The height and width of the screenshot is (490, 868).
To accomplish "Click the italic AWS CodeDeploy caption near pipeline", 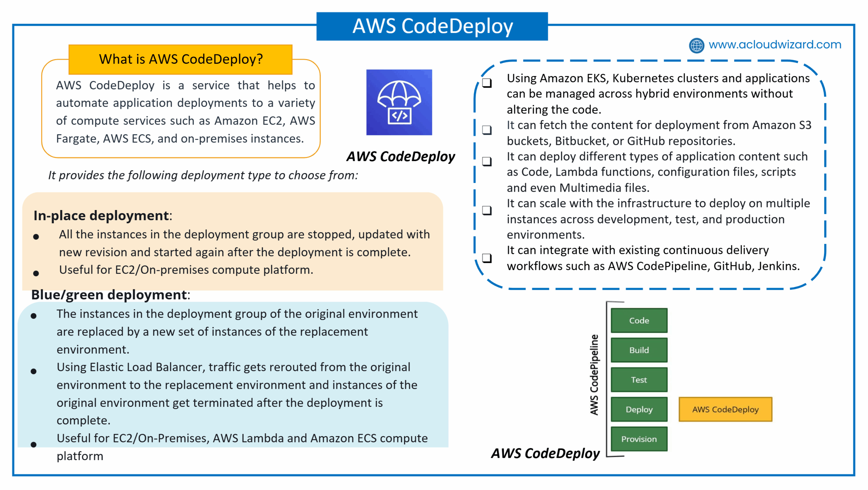I will click(545, 453).
